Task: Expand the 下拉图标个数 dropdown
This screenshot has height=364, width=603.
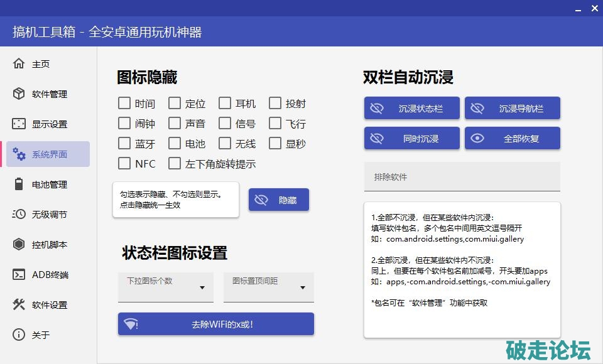Action: (x=166, y=287)
